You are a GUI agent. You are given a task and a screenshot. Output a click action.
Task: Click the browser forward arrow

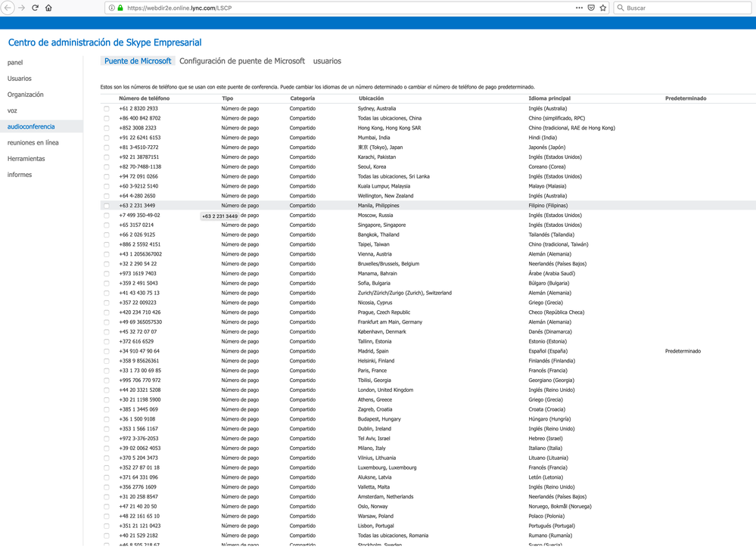[x=21, y=8]
